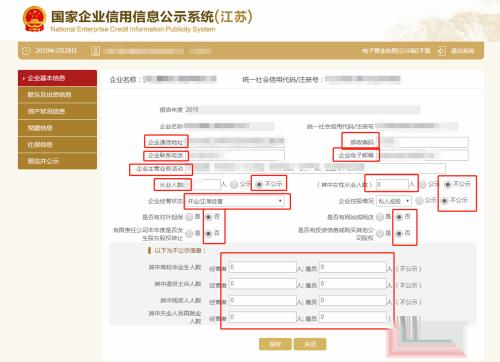The width and height of the screenshot is (500, 362).
Task: Click the 电子营业执照 download link
Action: 396,51
